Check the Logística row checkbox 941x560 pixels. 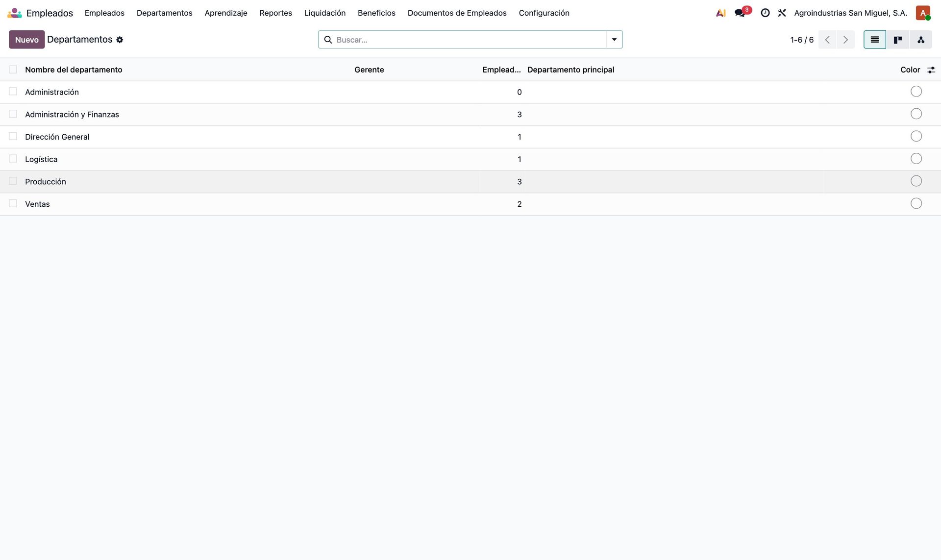point(13,159)
